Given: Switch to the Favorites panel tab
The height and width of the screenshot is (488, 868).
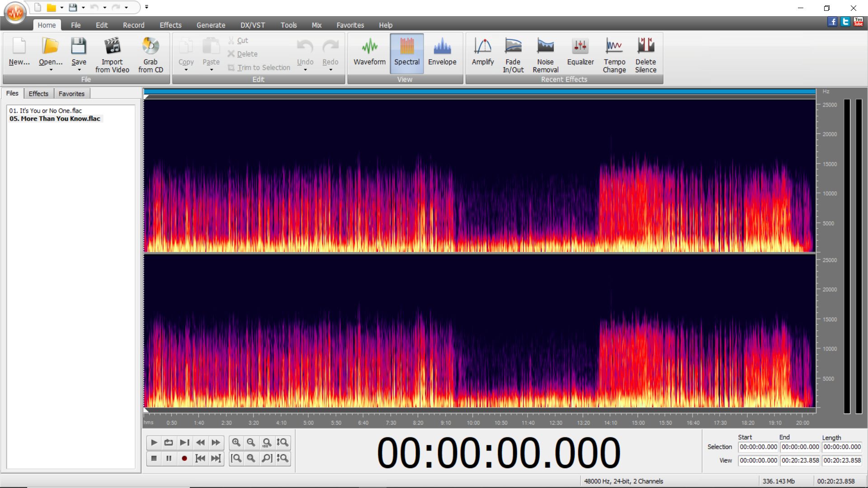Looking at the screenshot, I should click(x=71, y=94).
